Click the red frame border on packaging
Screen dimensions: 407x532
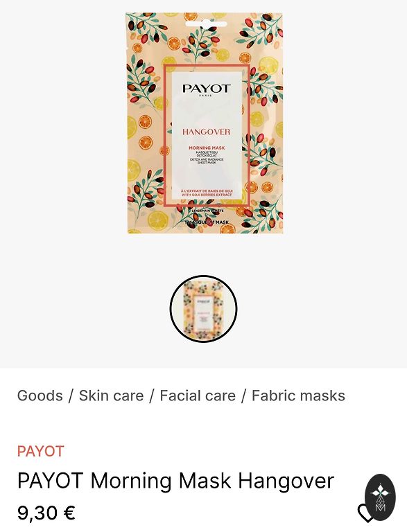point(166,136)
